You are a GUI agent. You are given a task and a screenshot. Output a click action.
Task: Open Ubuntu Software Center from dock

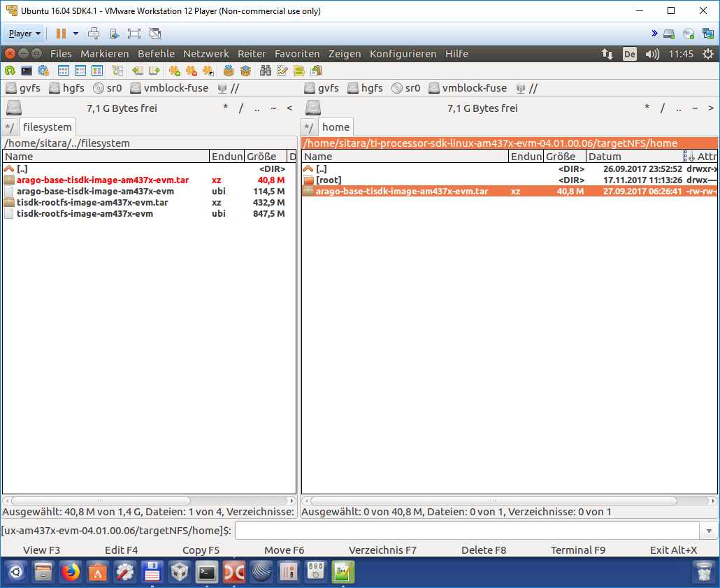pos(97,573)
